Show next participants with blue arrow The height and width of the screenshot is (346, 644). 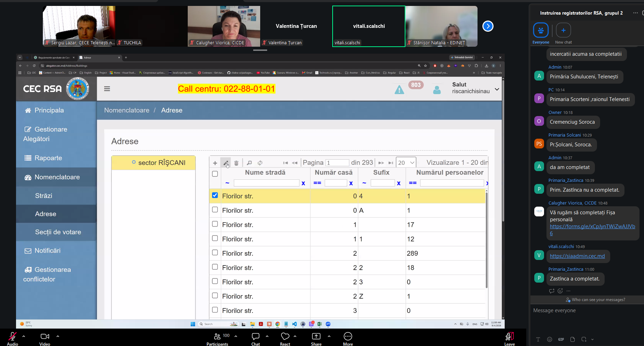(x=488, y=26)
